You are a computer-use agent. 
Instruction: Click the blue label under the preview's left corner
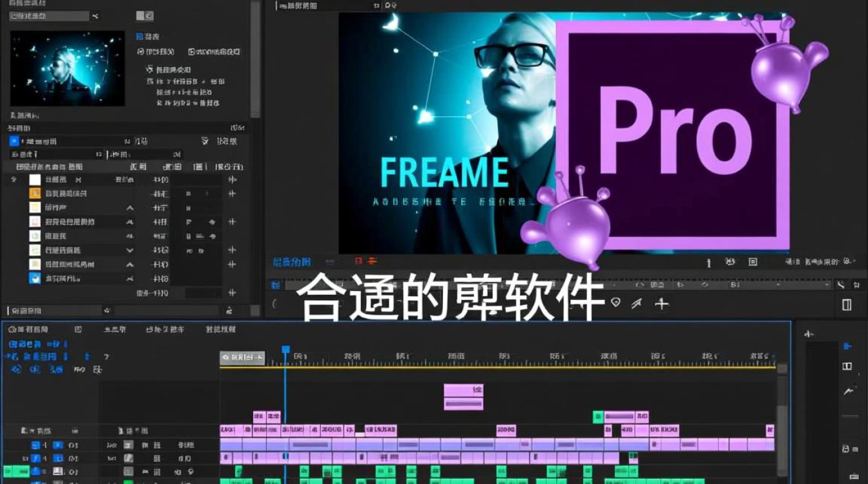[x=291, y=261]
